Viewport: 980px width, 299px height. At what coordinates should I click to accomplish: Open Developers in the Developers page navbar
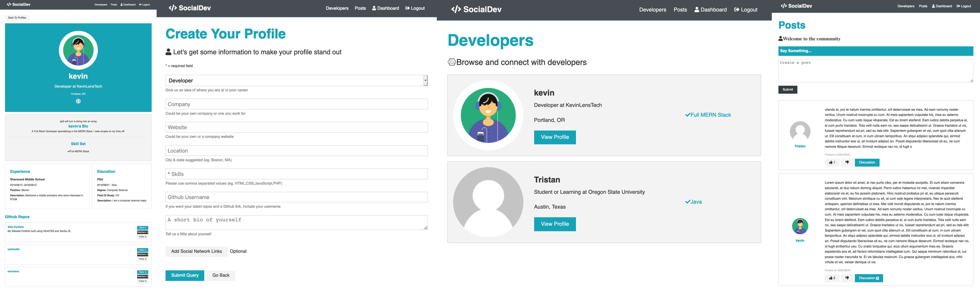[x=652, y=10]
